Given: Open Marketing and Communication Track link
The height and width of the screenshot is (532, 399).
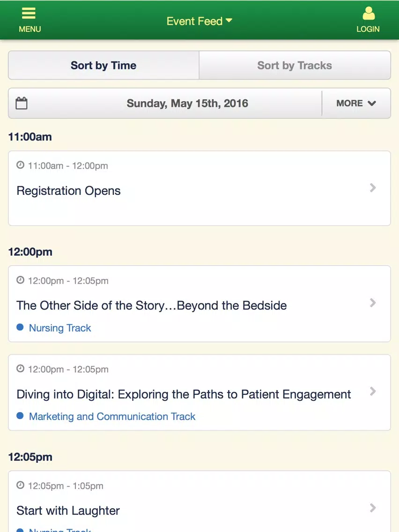Looking at the screenshot, I should [112, 416].
